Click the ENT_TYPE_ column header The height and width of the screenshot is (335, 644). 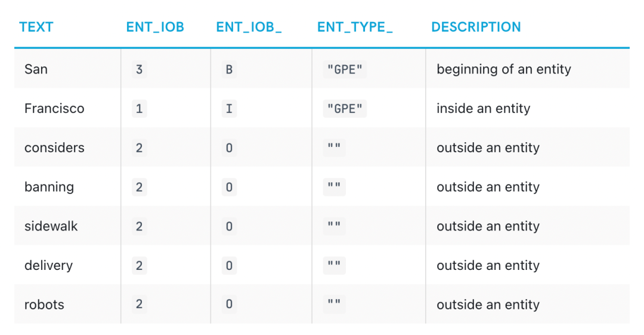click(355, 27)
